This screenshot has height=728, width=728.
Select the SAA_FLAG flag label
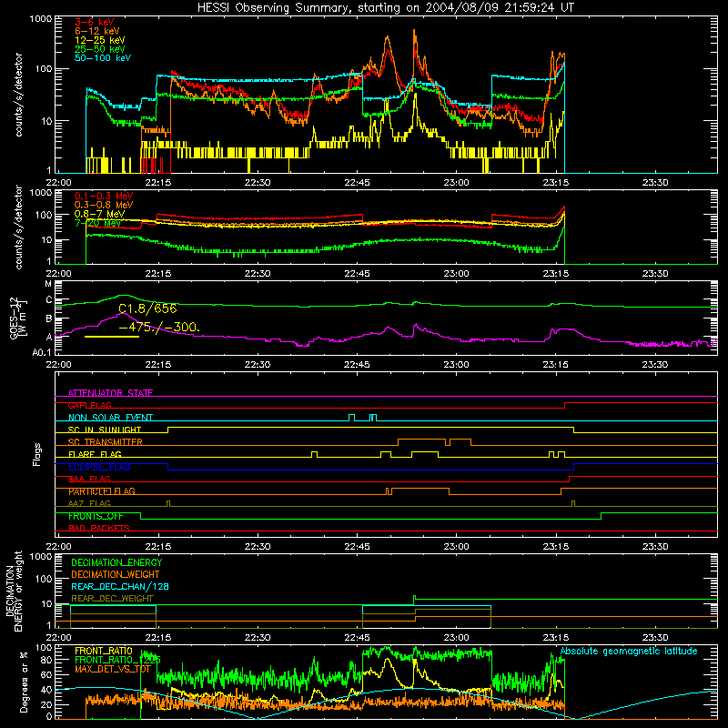89,480
